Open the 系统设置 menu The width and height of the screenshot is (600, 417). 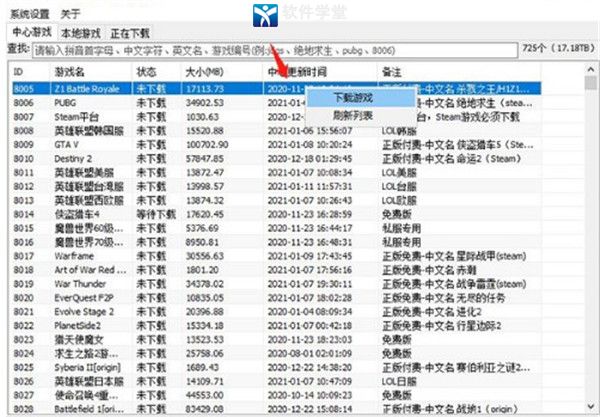[29, 14]
